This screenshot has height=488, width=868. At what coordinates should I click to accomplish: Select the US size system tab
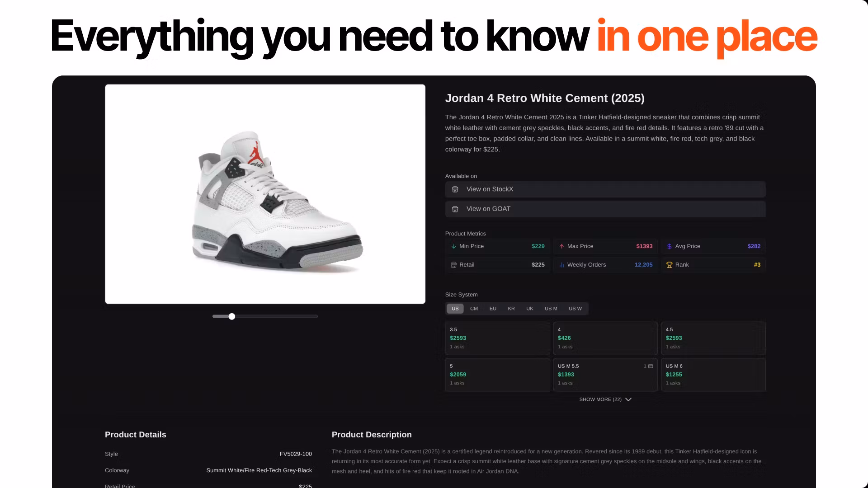[x=455, y=309]
